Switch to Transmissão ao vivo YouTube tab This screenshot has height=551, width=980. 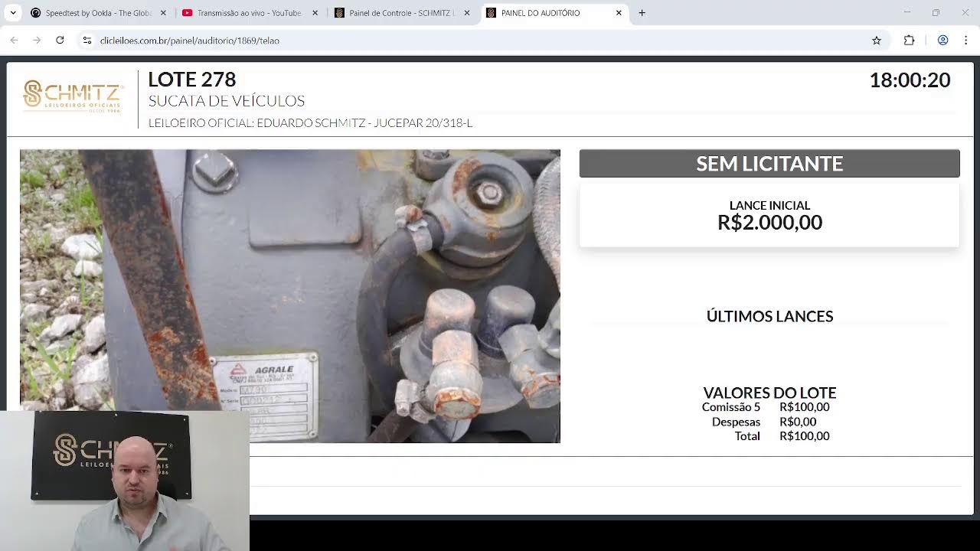click(x=248, y=13)
